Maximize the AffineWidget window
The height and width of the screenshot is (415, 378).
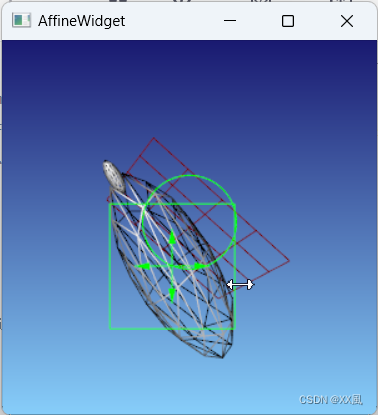tap(288, 21)
